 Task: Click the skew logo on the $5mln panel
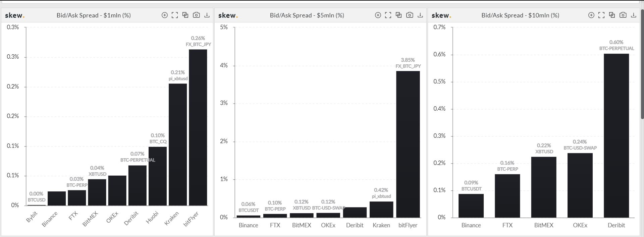[x=228, y=15]
